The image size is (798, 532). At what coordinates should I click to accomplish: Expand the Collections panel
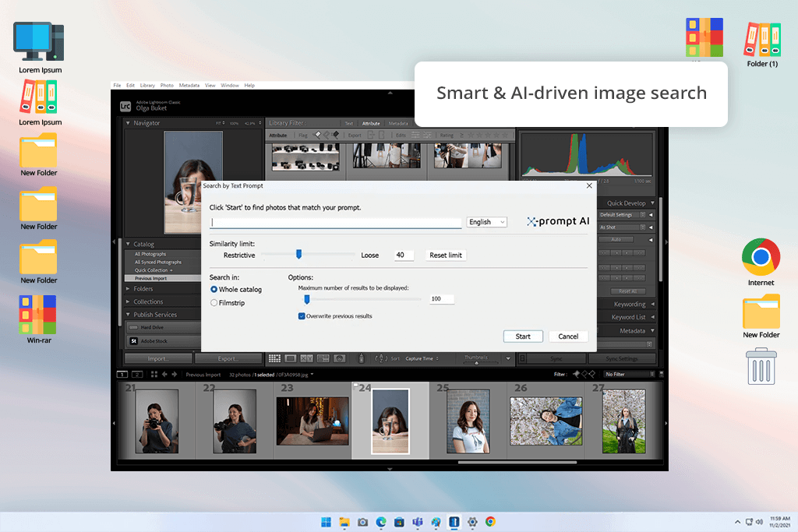128,301
